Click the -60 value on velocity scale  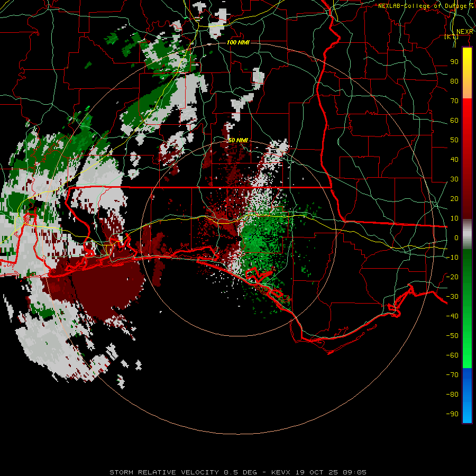click(452, 355)
